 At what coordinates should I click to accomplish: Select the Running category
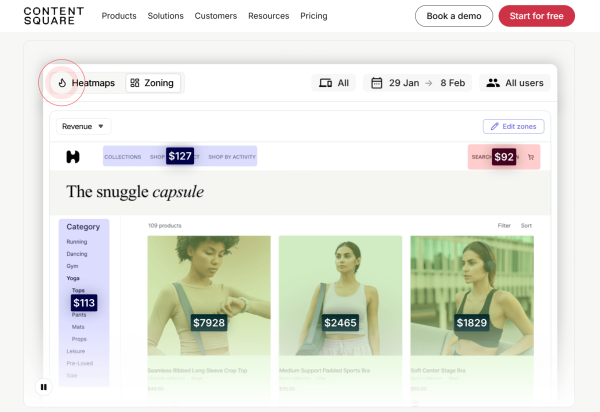point(77,242)
